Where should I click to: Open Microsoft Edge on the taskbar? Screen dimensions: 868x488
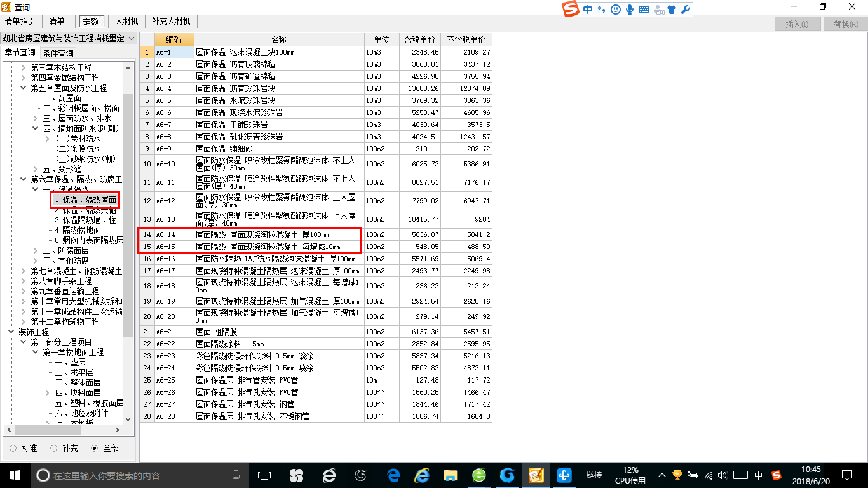pyautogui.click(x=393, y=475)
